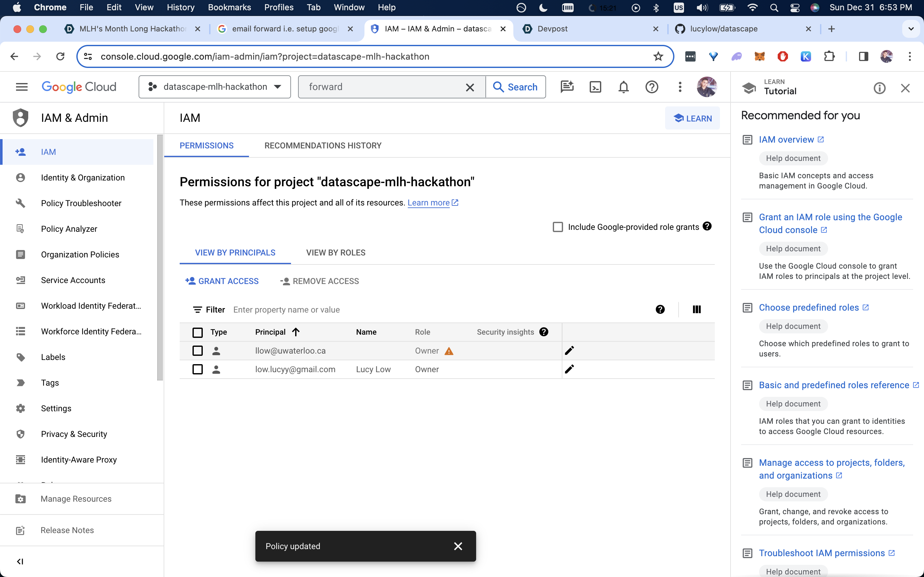Open column display options icon
Screen dimensions: 924x577
(x=697, y=309)
